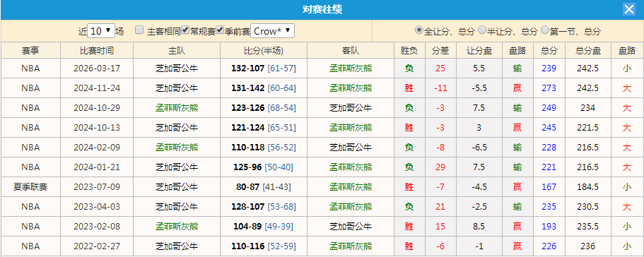644x257 pixels.
Task: Click the 比赛时间 column header
Action: pyautogui.click(x=97, y=50)
